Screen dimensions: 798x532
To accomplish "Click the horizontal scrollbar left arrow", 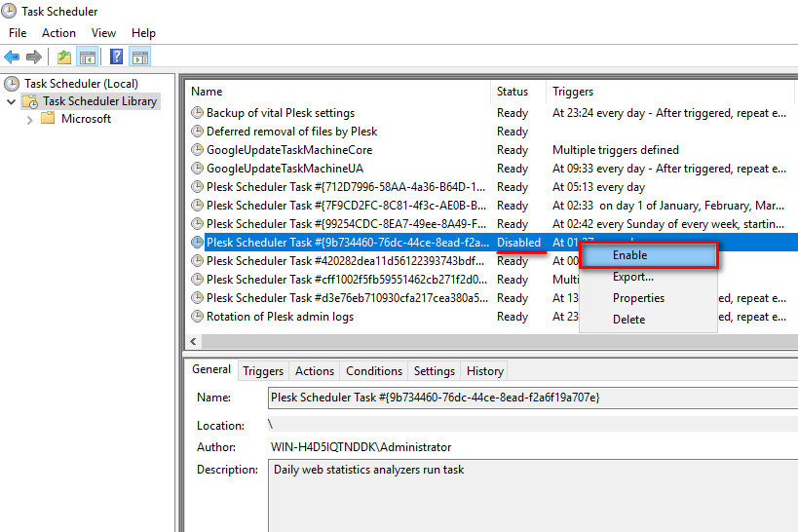I will coord(192,341).
